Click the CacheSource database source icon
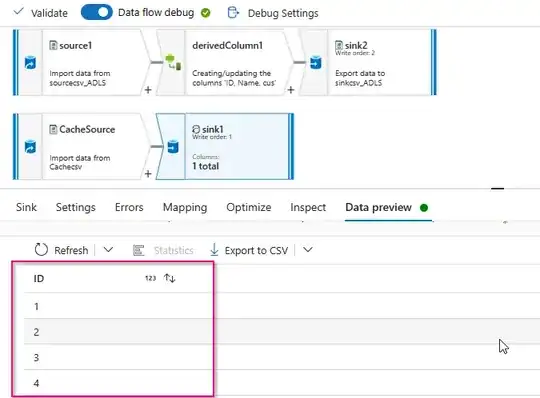Screen dimensions: 540x398 pyautogui.click(x=30, y=147)
